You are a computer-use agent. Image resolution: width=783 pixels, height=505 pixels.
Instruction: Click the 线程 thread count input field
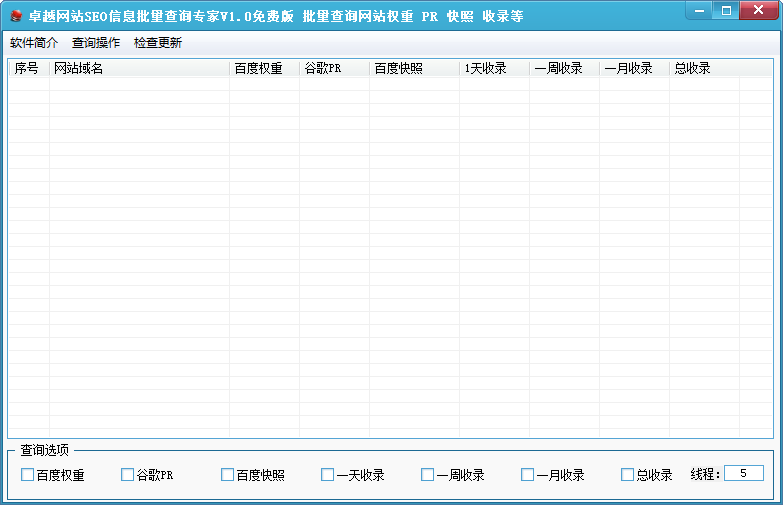[x=744, y=473]
